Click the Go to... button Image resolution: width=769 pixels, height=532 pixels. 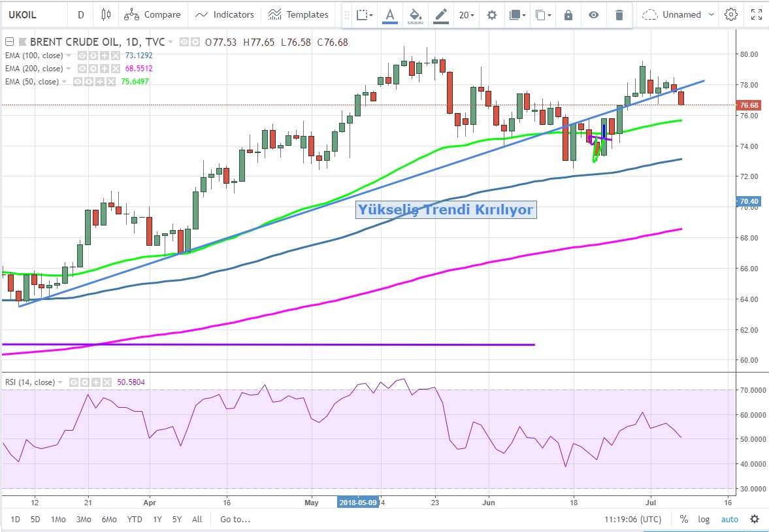(x=235, y=520)
